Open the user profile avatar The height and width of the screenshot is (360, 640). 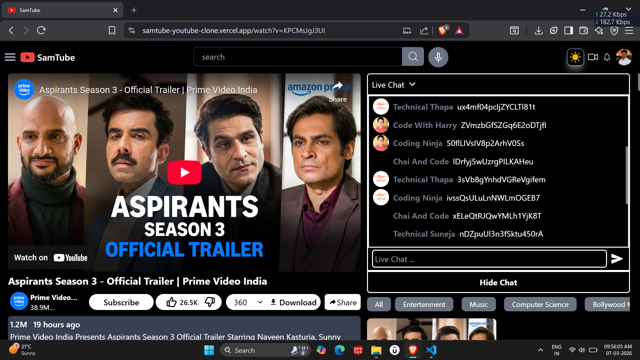coord(624,57)
